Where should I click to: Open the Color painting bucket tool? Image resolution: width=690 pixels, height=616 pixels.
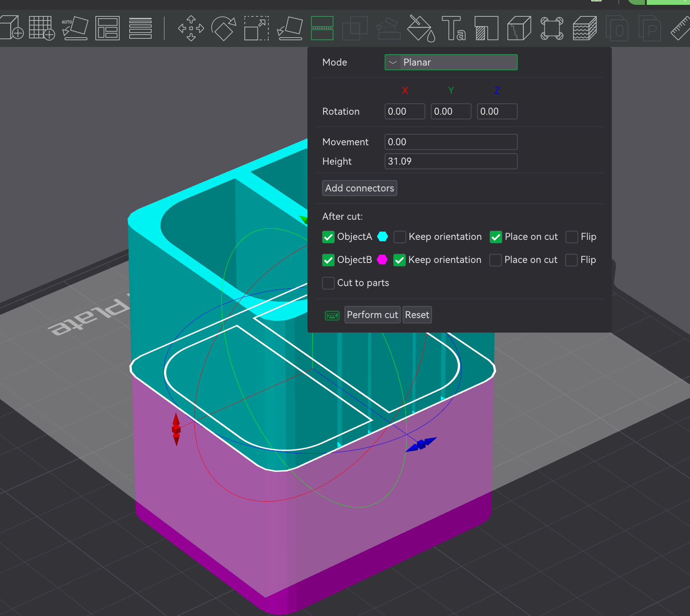click(x=421, y=28)
